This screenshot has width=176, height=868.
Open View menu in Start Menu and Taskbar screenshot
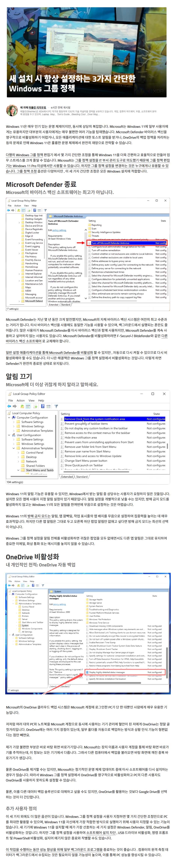point(32,401)
